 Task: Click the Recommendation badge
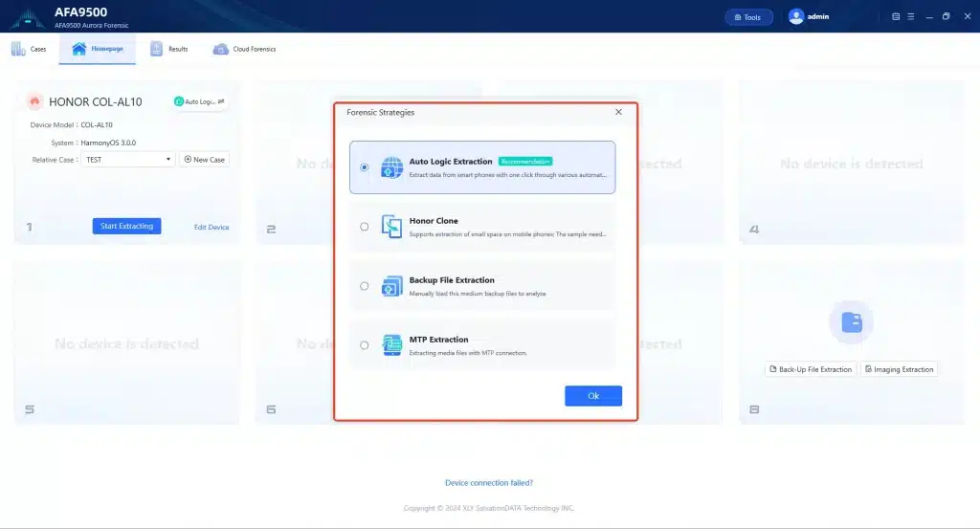pos(525,161)
